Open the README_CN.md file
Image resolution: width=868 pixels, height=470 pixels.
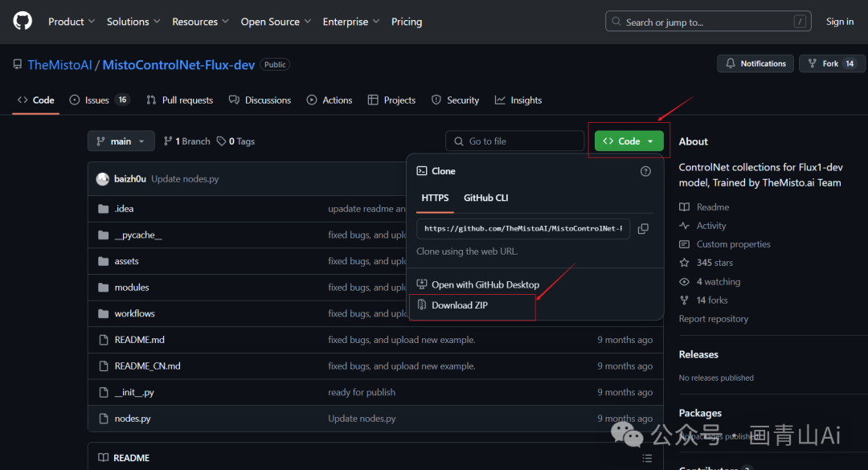pyautogui.click(x=147, y=366)
